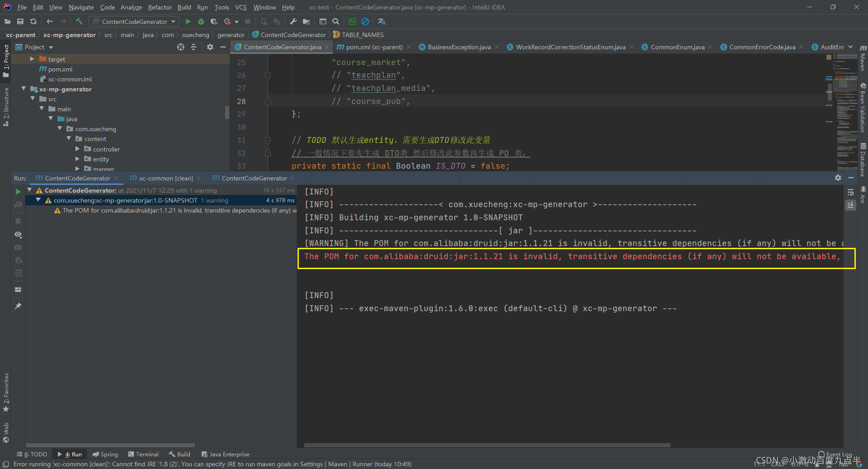
Task: Toggle soft-wrap in the Run console
Action: pyautogui.click(x=851, y=192)
